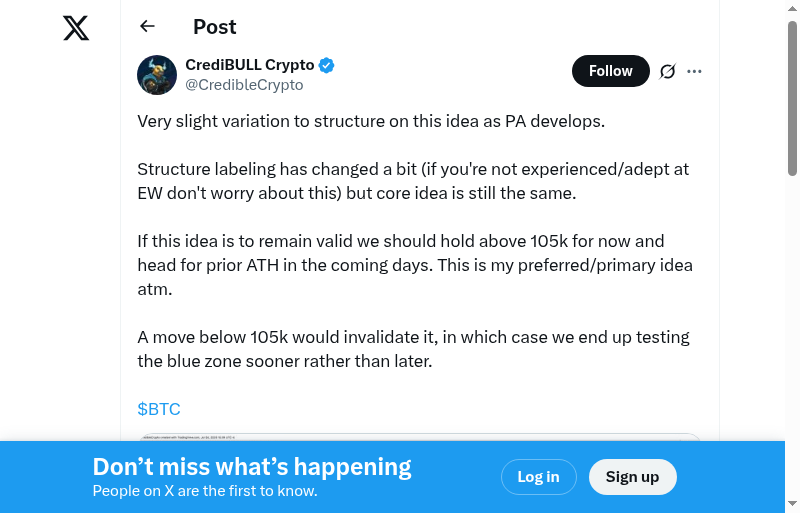Click the "Don't miss what's happening" banner text
The width and height of the screenshot is (800, 513).
click(x=252, y=467)
